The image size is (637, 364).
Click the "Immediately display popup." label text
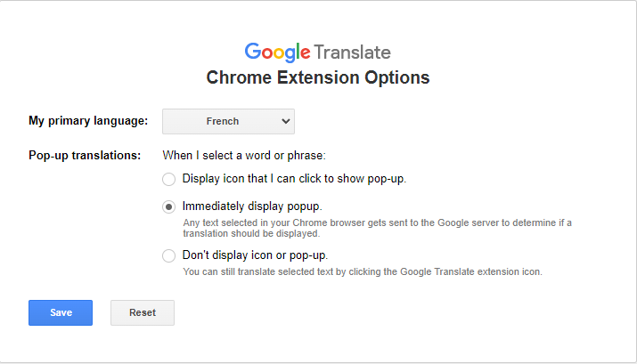click(x=252, y=206)
